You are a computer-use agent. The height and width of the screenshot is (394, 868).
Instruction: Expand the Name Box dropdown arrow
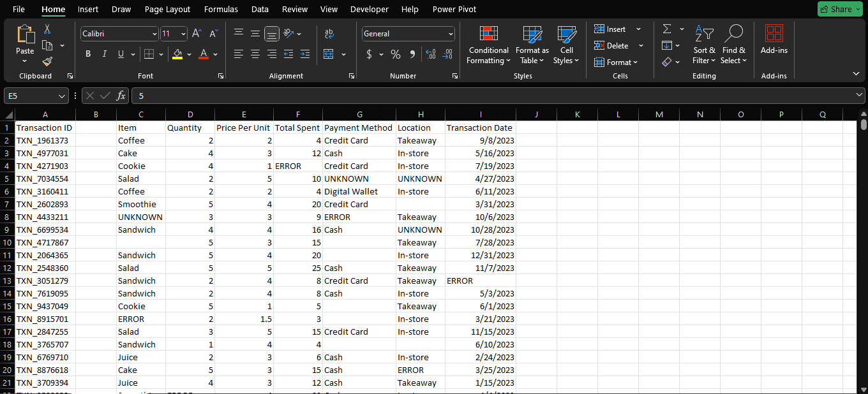(x=62, y=96)
